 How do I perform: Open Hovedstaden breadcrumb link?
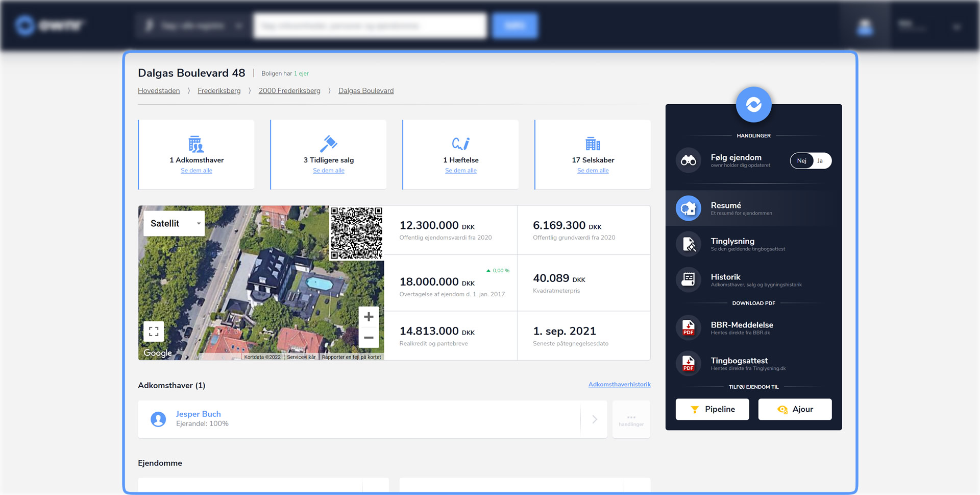159,91
